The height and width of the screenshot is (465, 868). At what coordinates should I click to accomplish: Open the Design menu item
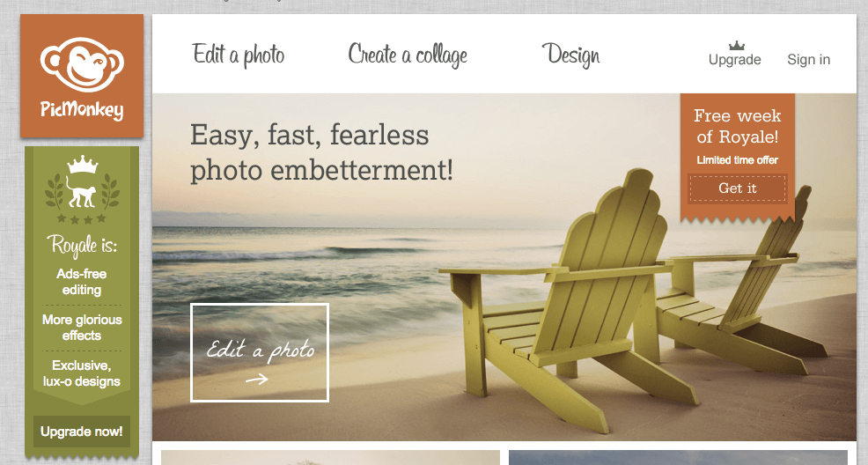(570, 55)
